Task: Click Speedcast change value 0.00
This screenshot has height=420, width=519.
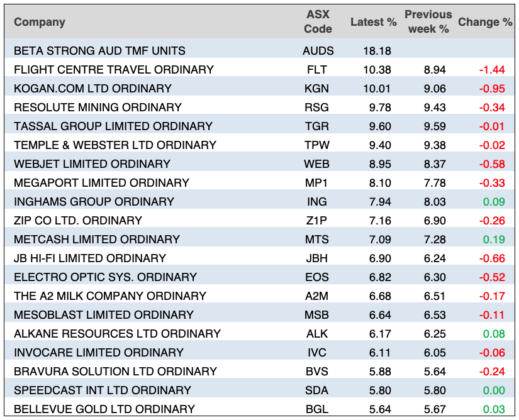Action: point(494,390)
